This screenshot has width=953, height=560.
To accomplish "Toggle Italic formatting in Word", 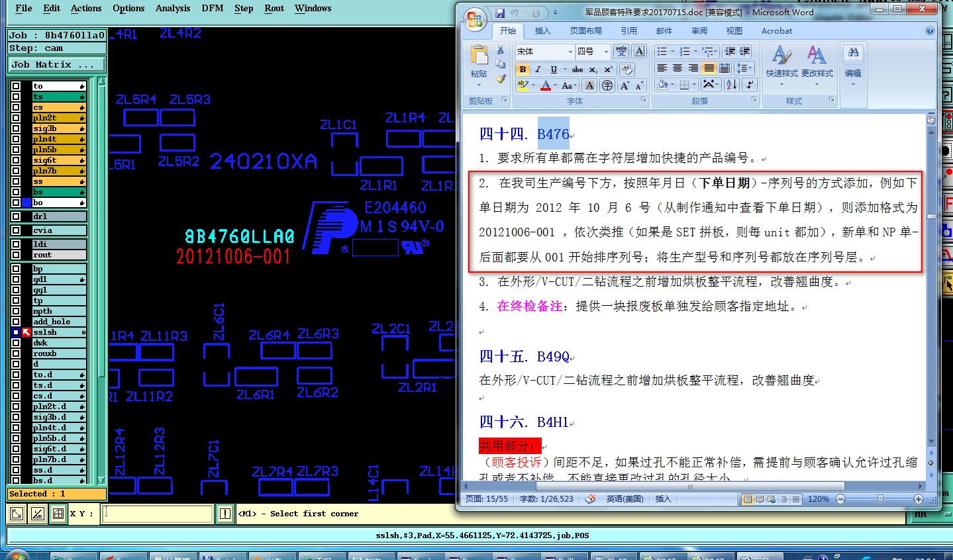I will 538,69.
